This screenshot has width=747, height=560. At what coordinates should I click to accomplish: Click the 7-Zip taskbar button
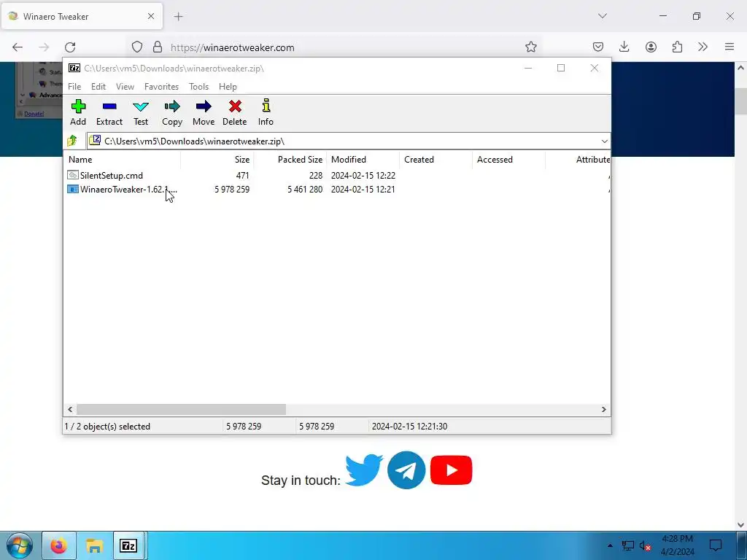128,545
